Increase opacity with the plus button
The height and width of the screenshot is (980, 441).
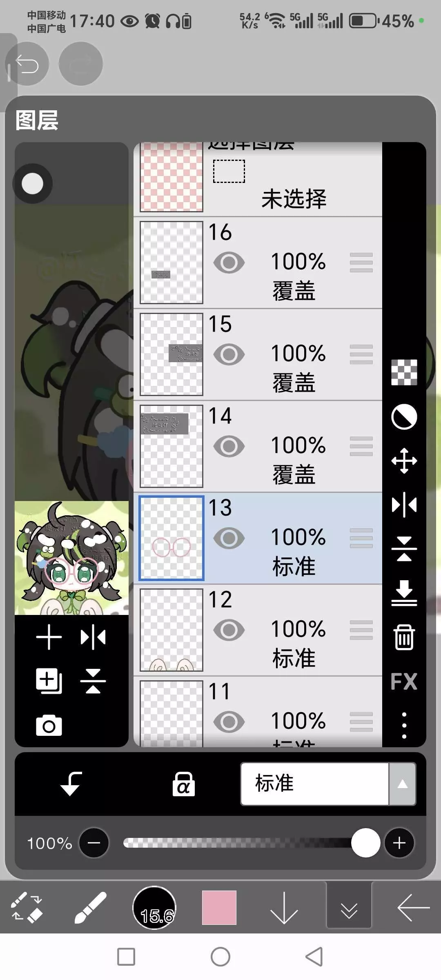point(399,843)
